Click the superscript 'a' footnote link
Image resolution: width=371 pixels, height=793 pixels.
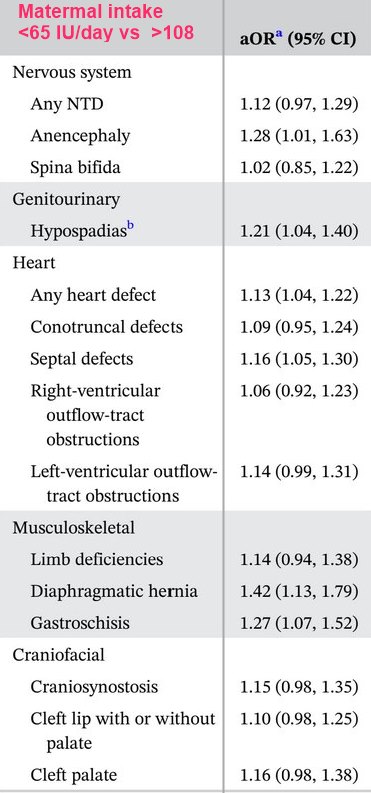[x=279, y=37]
